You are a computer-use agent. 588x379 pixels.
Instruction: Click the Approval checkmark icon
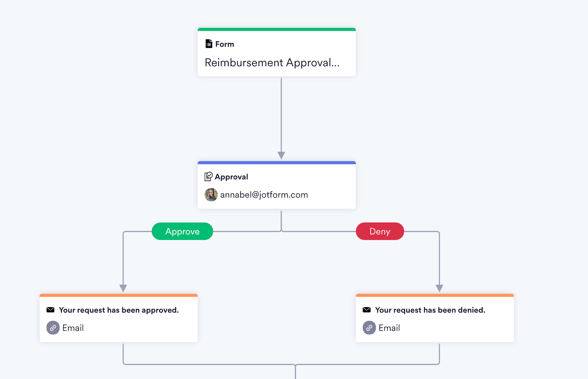click(x=208, y=177)
